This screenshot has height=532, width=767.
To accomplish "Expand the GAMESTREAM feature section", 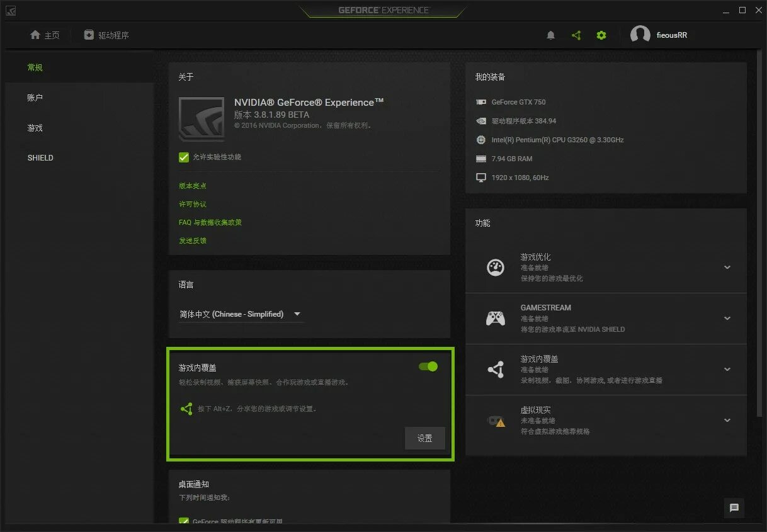I will pos(727,318).
